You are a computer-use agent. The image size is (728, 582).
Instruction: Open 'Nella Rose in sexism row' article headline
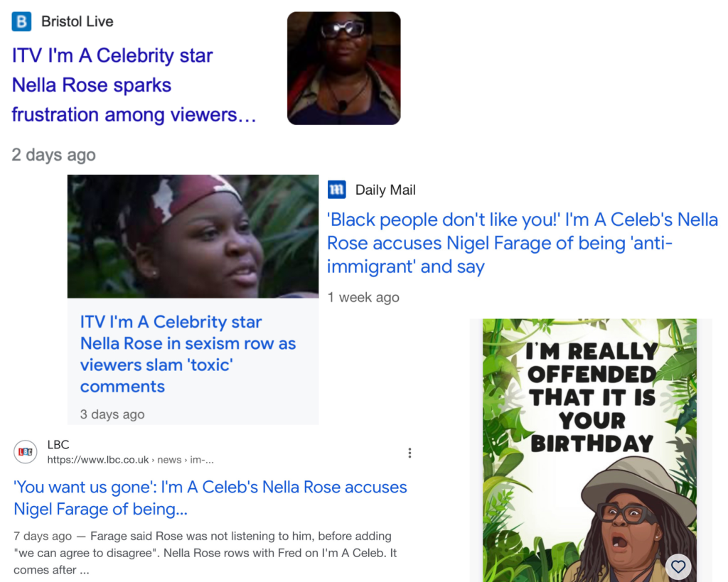click(188, 354)
